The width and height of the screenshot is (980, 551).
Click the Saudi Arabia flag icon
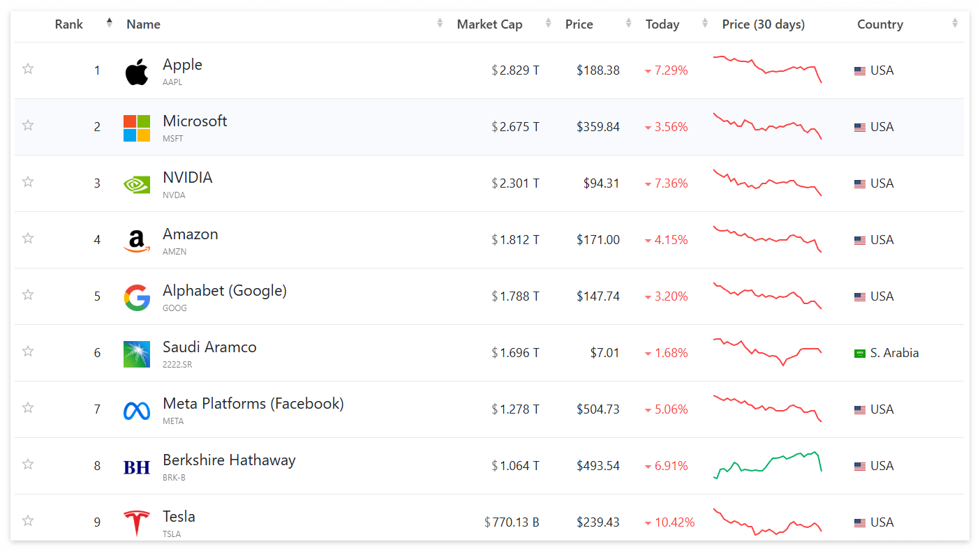(860, 354)
